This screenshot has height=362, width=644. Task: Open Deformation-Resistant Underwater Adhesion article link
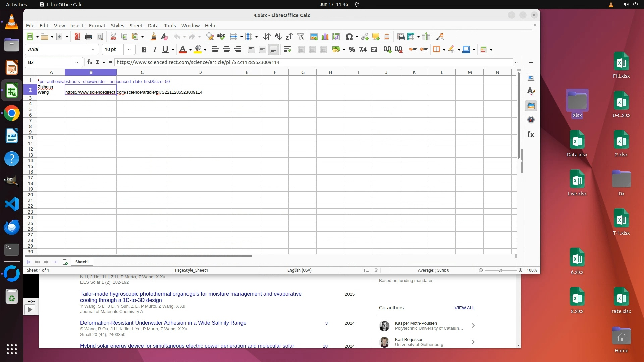pos(163,323)
